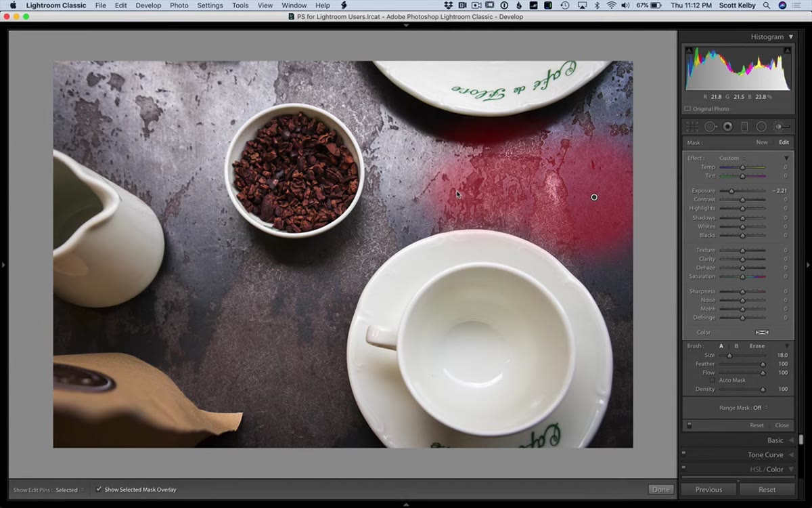Tick the Original Photo checkbox
Image resolution: width=812 pixels, height=508 pixels.
[687, 108]
